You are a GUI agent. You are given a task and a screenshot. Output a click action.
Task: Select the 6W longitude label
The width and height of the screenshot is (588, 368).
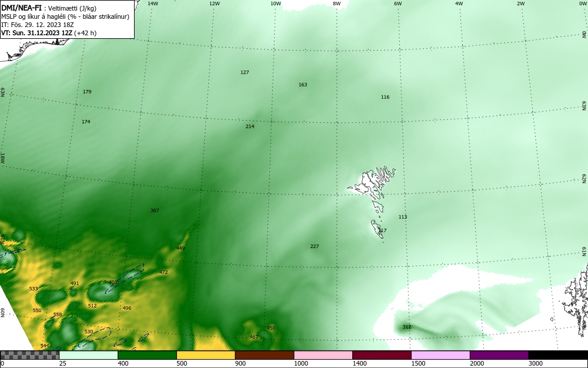(x=398, y=4)
